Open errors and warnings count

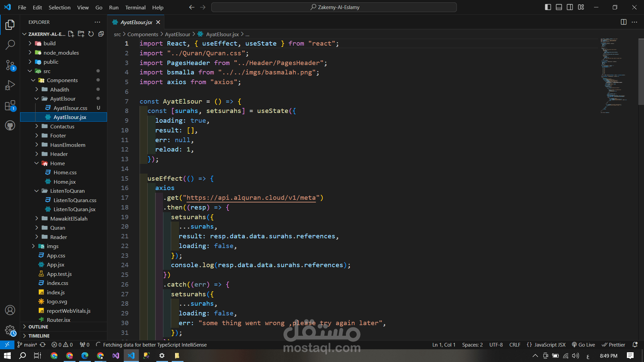click(62, 345)
